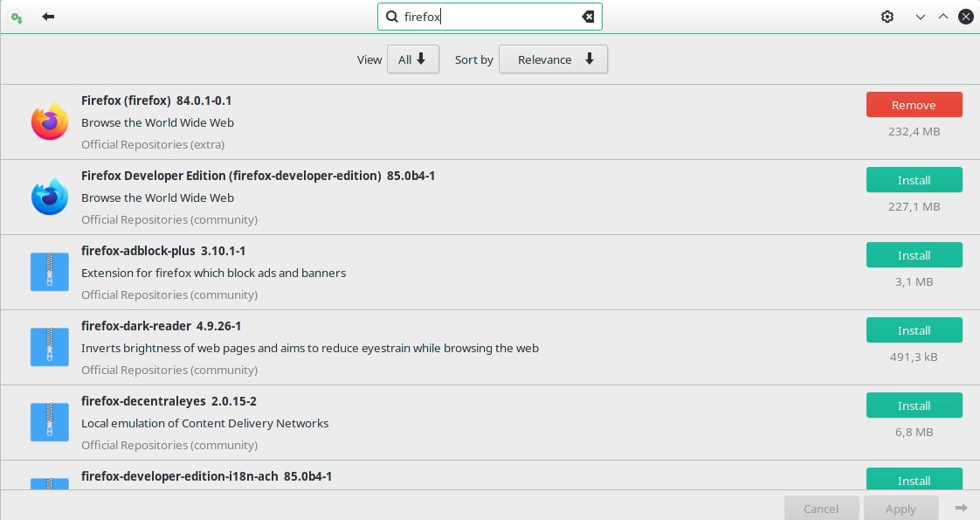Click the next arrow beside Apply
This screenshot has width=980, height=520.
[962, 508]
